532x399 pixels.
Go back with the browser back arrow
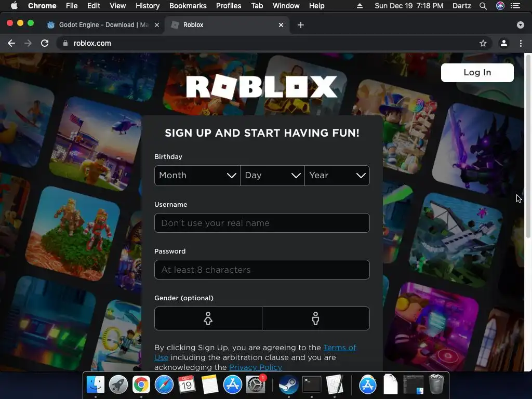pos(11,43)
